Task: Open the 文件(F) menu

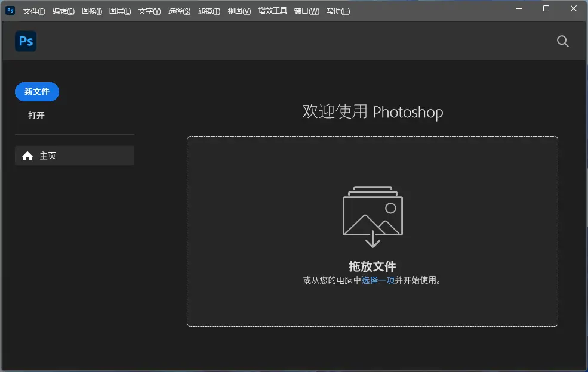Action: pos(34,11)
